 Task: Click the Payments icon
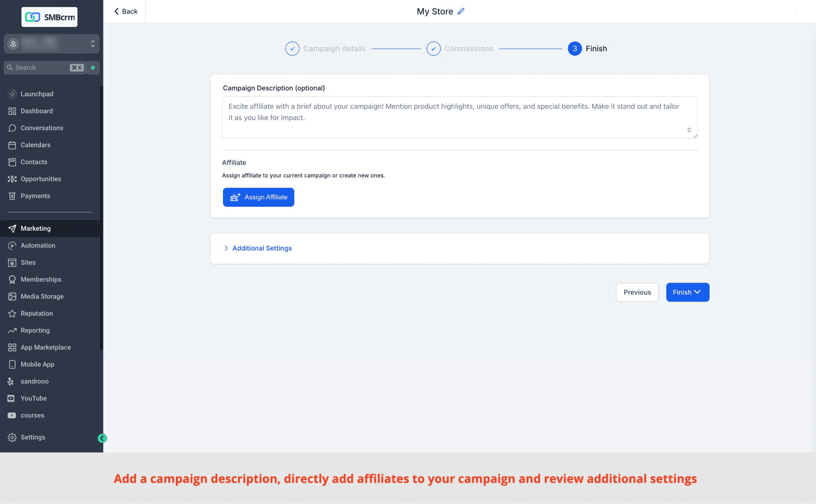(12, 196)
